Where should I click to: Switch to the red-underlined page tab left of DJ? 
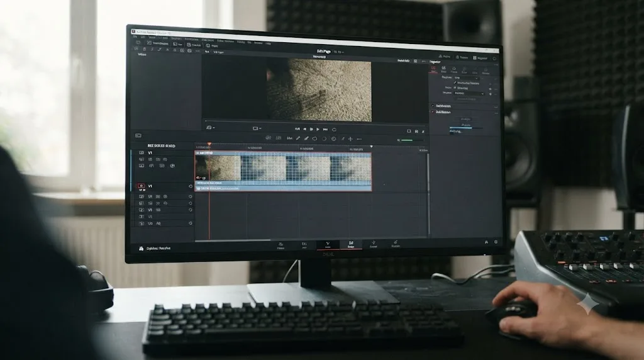328,245
